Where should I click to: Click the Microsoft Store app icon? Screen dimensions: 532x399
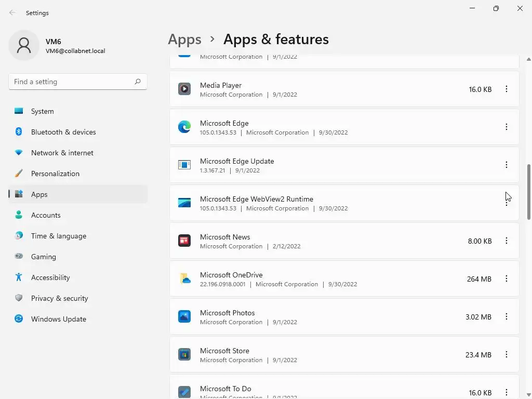pyautogui.click(x=184, y=354)
